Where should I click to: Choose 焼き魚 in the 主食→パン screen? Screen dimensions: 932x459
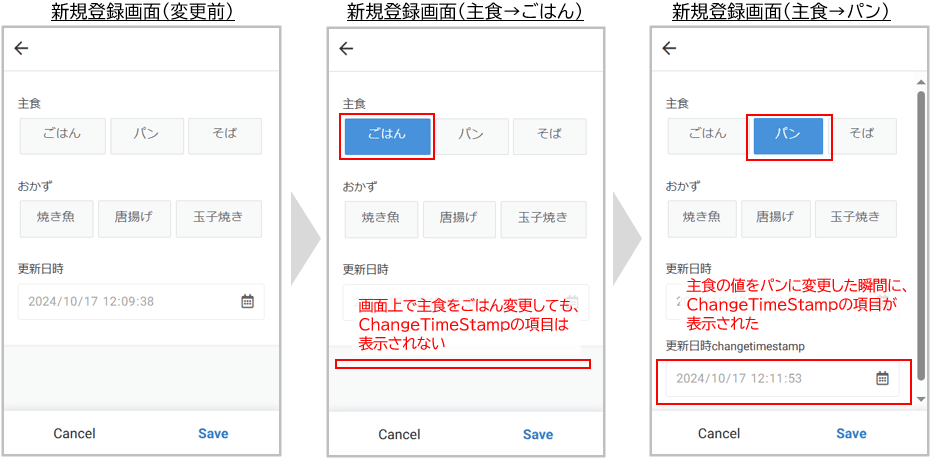click(x=702, y=219)
